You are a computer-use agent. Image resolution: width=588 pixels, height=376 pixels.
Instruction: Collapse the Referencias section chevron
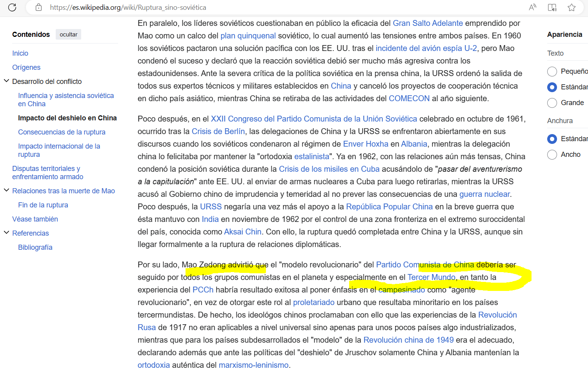[6, 233]
